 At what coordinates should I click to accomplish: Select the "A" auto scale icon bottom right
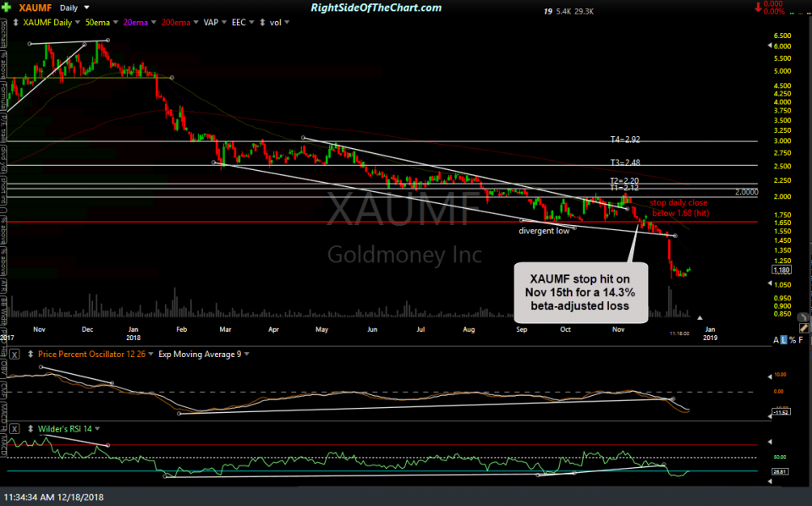776,339
